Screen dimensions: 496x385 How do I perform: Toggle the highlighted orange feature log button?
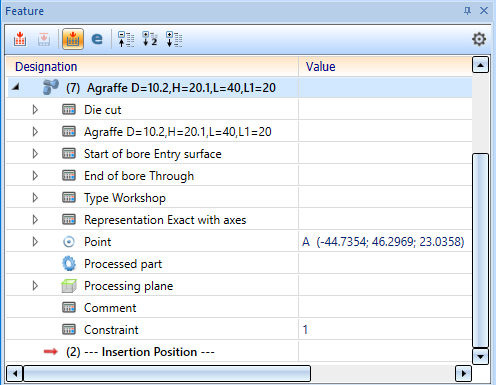coord(73,39)
